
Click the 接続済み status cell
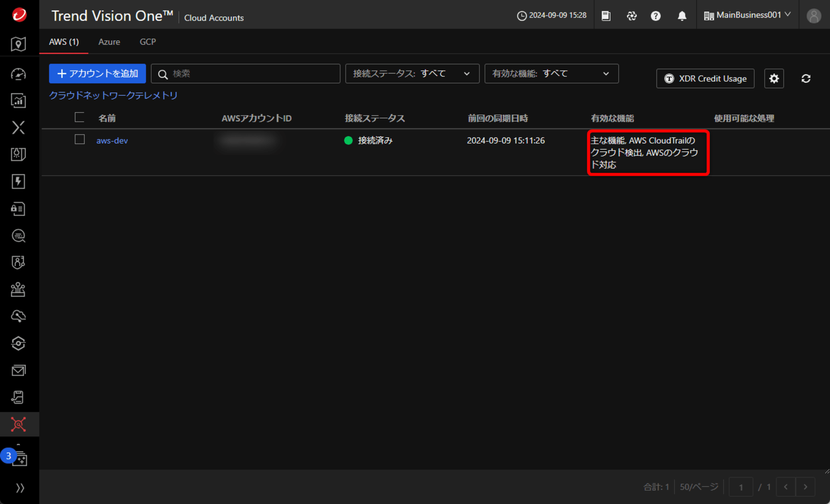(369, 140)
